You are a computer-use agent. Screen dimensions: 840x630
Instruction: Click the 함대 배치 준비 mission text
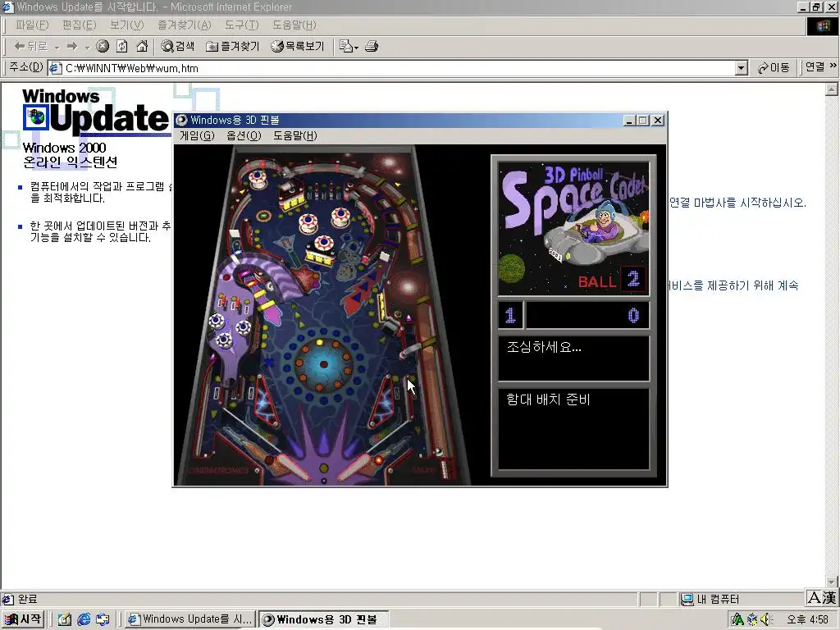[548, 399]
